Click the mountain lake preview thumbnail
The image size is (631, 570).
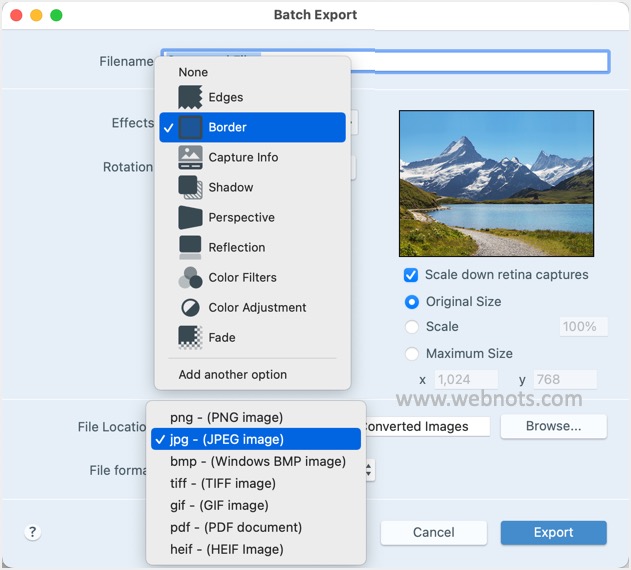point(496,184)
